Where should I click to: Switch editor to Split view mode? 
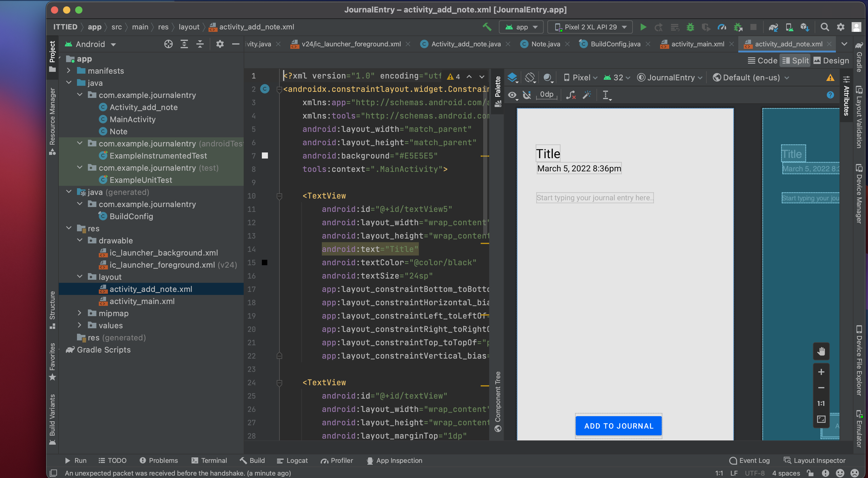(x=795, y=61)
